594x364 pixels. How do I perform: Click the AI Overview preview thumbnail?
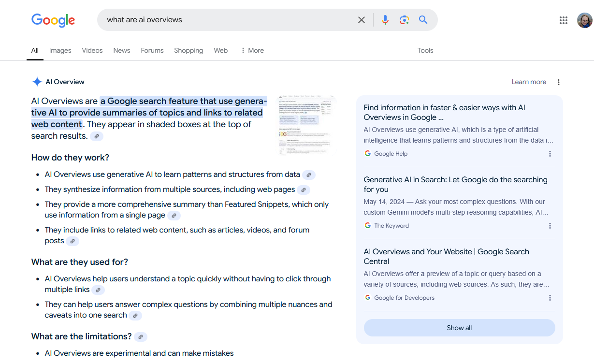click(x=306, y=125)
